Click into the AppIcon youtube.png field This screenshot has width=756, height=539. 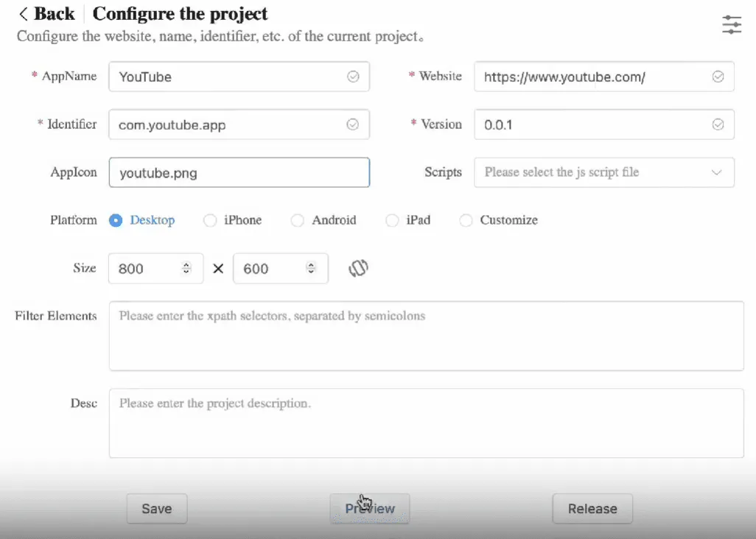(239, 173)
